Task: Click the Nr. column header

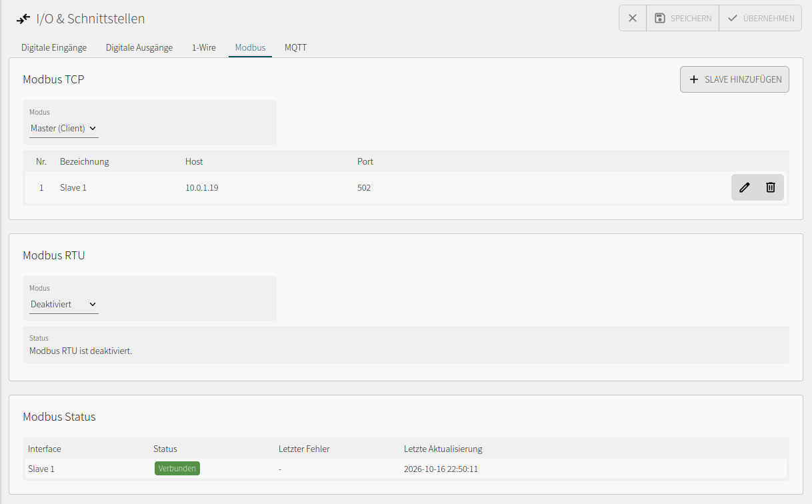Action: (x=41, y=161)
